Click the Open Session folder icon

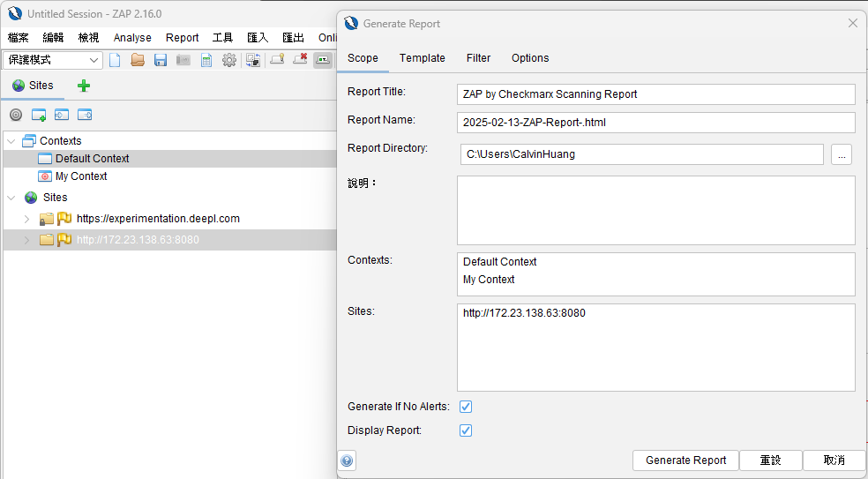pos(138,60)
